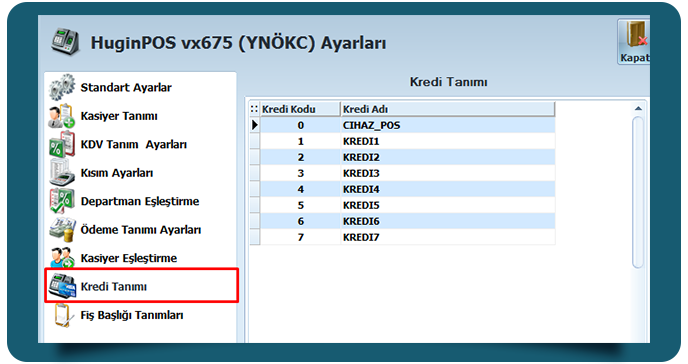Select the CIHAZ_POS row in credit table
Viewport: 688px width, 364px height.
point(402,125)
